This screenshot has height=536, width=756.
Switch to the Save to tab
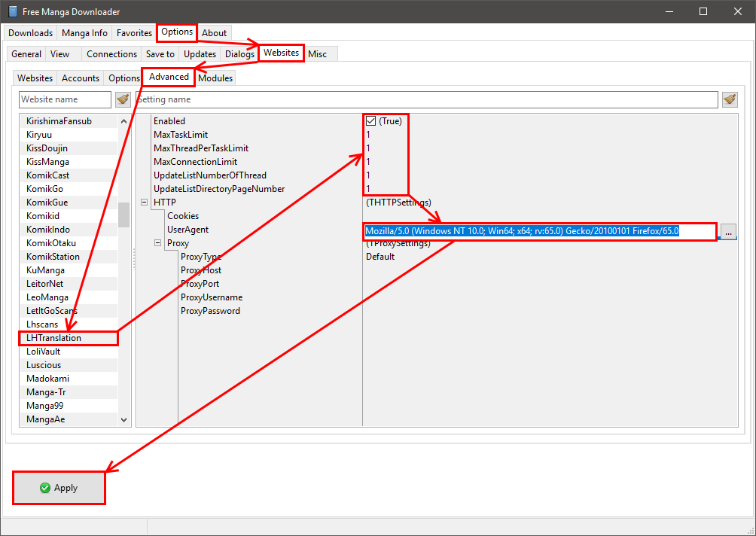click(x=160, y=54)
